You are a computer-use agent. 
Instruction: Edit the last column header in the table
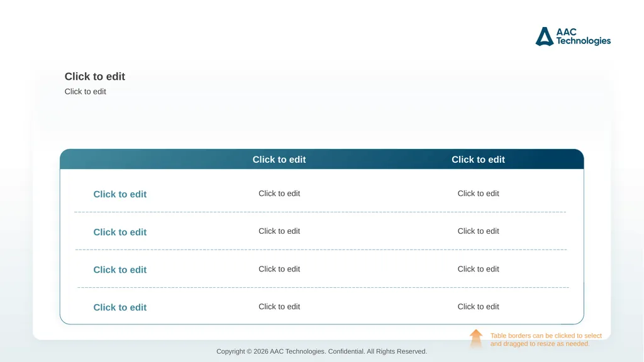click(478, 160)
